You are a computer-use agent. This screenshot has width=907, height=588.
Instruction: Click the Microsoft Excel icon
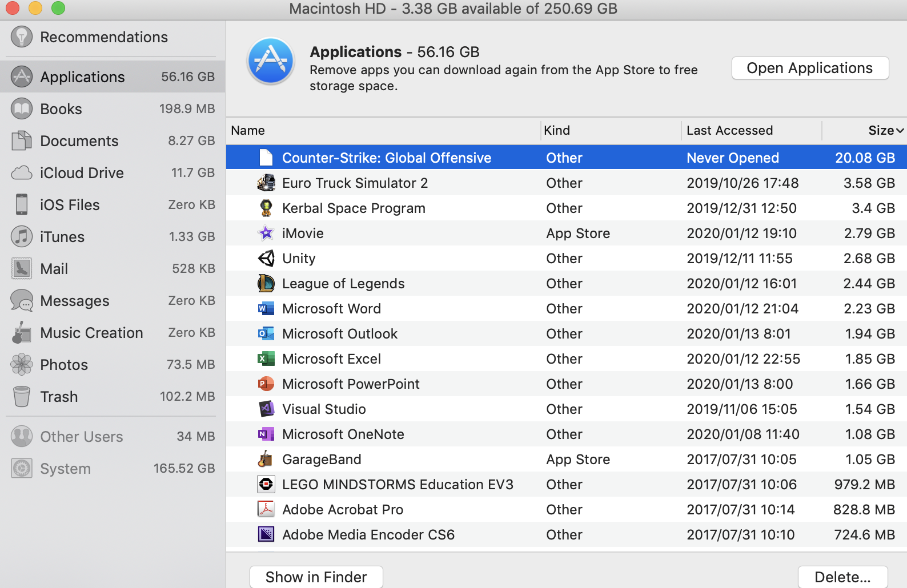[x=266, y=359]
